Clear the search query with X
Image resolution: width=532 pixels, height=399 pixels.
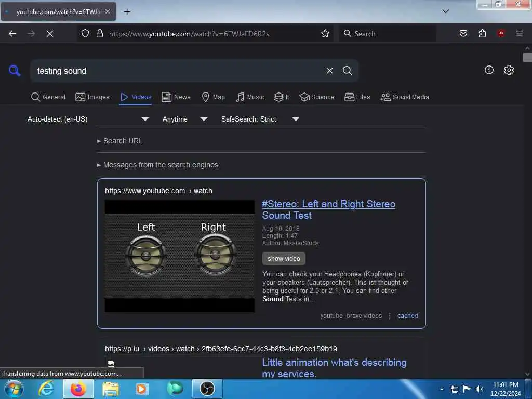pos(329,71)
